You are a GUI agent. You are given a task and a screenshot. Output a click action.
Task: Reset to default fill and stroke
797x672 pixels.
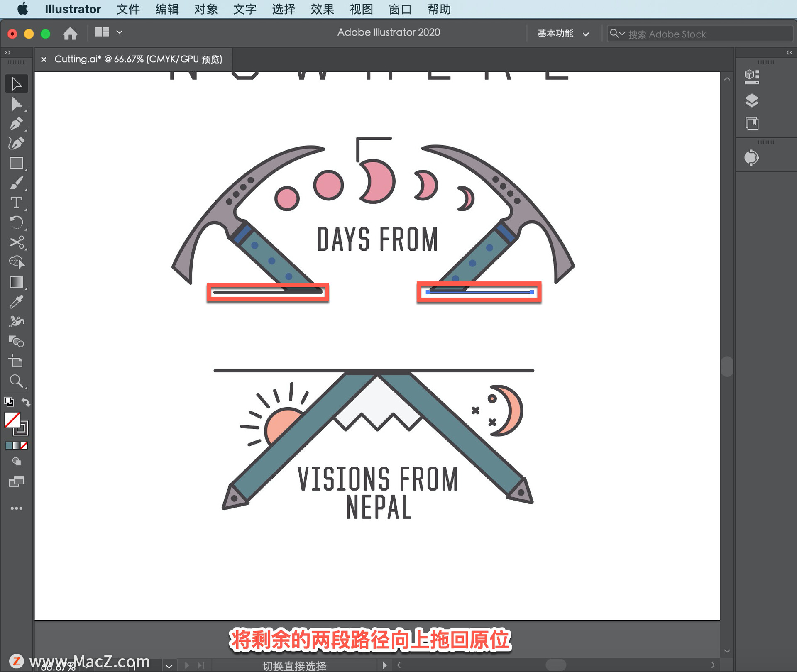(x=9, y=402)
